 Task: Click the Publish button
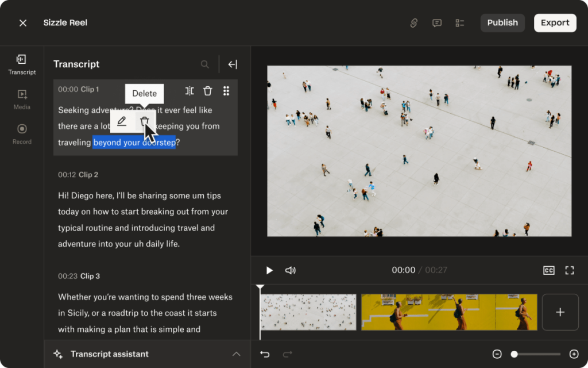click(502, 23)
